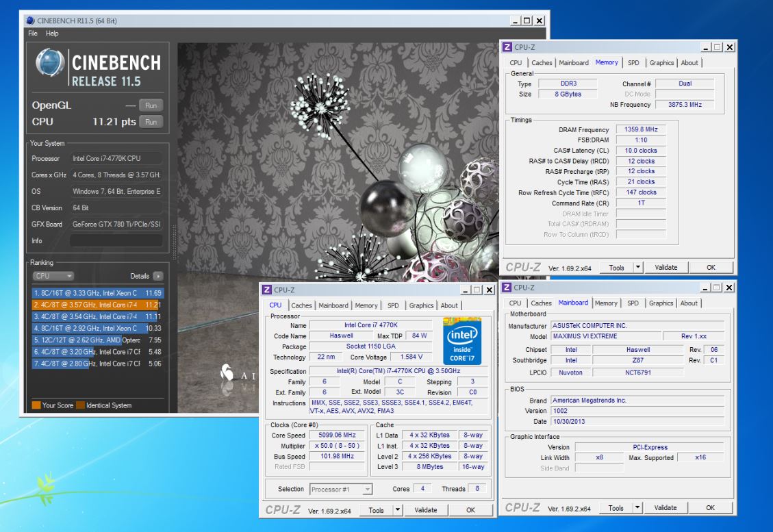The image size is (773, 532).
Task: Click the GFX Board GeForce GTX 780 Ti field
Action: pos(116,224)
